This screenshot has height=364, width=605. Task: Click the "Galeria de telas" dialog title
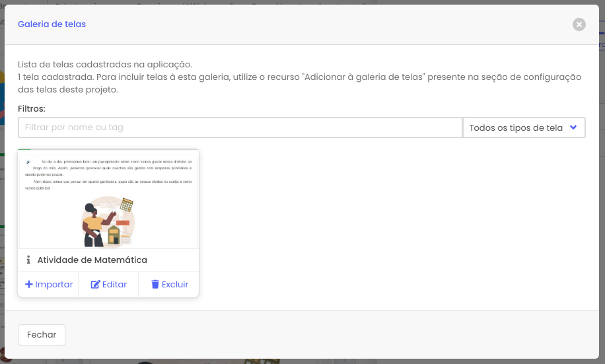pyautogui.click(x=52, y=24)
